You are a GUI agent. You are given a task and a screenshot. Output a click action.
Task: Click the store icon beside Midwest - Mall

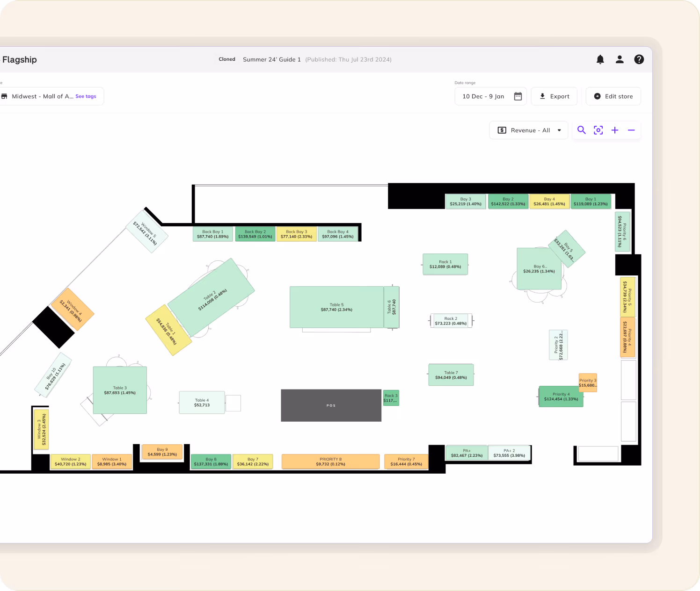pos(4,96)
